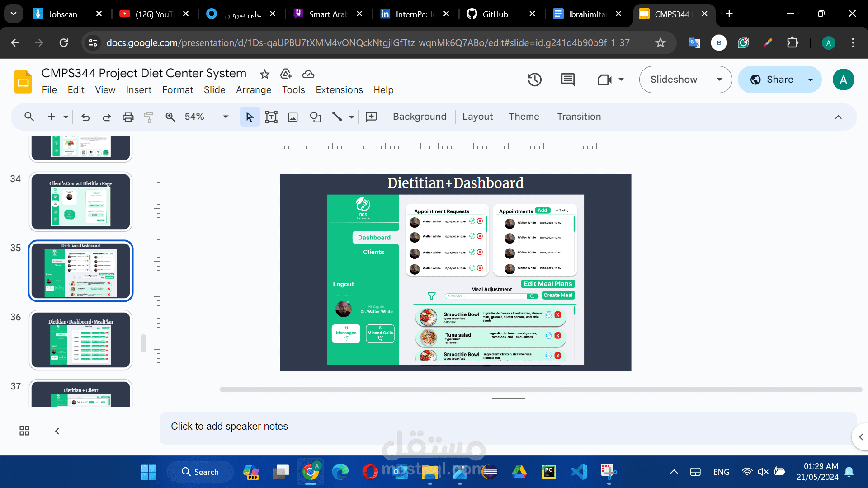The height and width of the screenshot is (488, 868).
Task: Open version history clock icon
Action: pyautogui.click(x=534, y=80)
